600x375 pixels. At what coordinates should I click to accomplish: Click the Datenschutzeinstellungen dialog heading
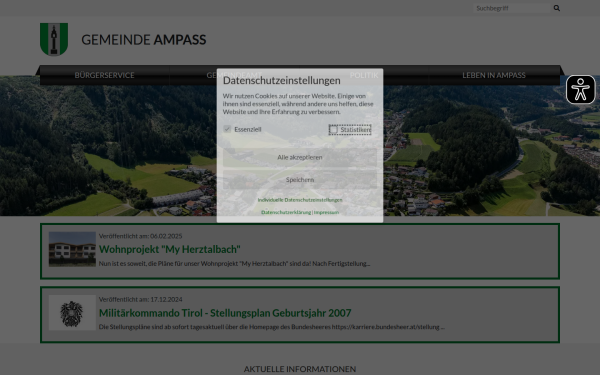coord(282,80)
